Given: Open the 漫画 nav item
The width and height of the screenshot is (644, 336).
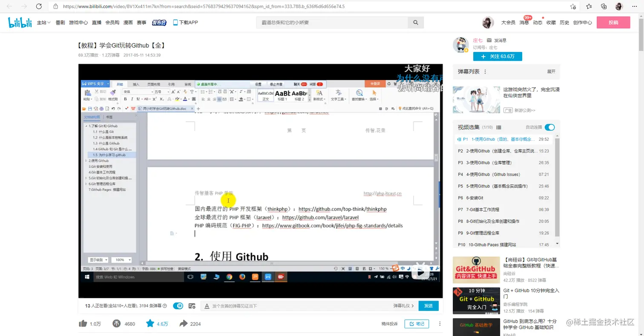Looking at the screenshot, I should (128, 23).
